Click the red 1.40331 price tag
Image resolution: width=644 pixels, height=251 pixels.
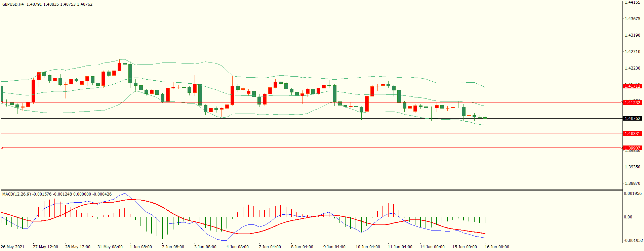(632, 133)
